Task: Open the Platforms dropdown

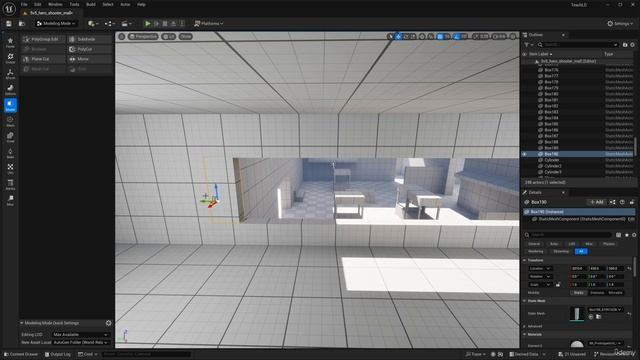Action: [x=209, y=24]
